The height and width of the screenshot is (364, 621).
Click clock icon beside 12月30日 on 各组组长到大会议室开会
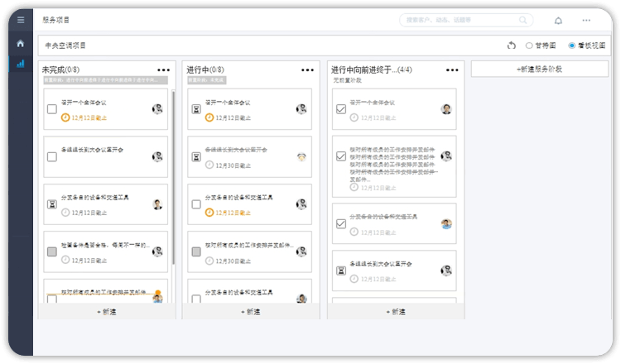click(209, 165)
